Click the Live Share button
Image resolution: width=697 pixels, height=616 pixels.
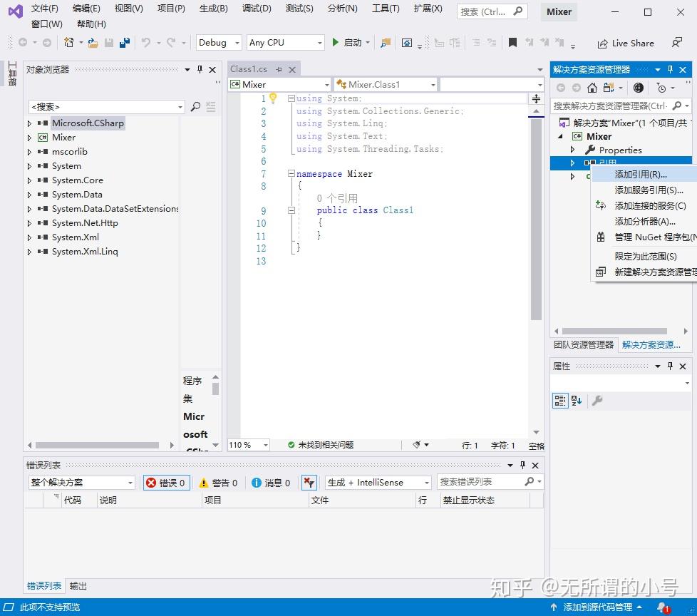[626, 43]
